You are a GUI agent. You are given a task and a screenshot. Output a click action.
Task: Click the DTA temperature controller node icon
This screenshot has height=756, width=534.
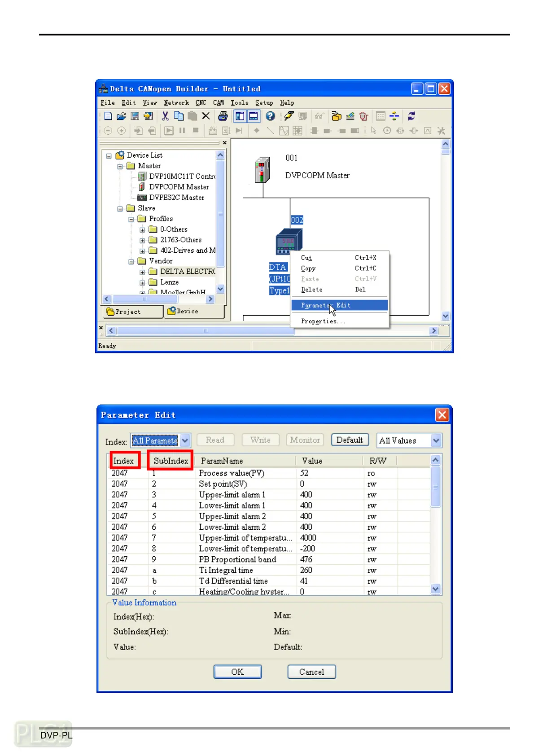pyautogui.click(x=288, y=241)
